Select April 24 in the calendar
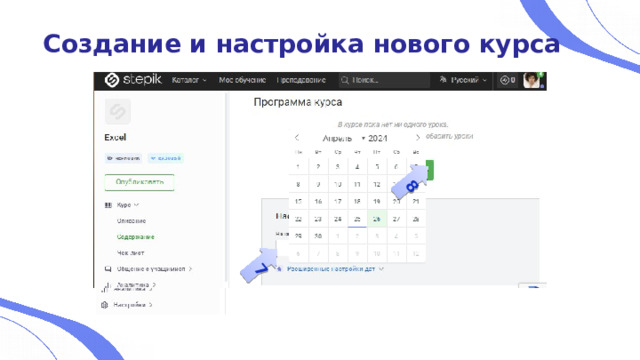The width and height of the screenshot is (640, 360). tap(338, 219)
